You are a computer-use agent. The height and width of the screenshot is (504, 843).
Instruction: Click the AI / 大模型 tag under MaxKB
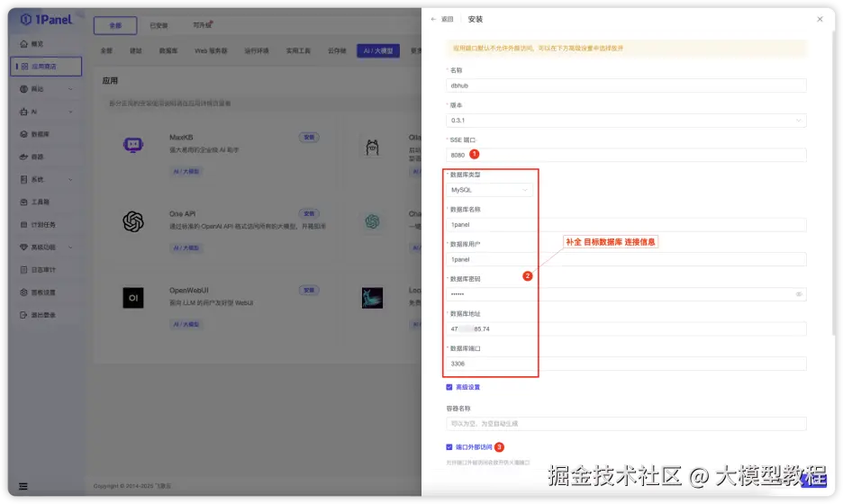pyautogui.click(x=186, y=171)
